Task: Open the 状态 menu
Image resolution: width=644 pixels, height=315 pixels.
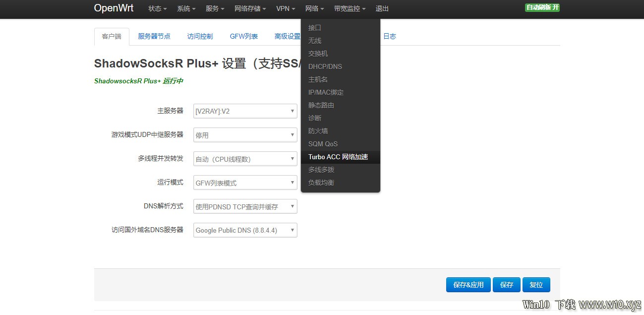Action: point(157,9)
